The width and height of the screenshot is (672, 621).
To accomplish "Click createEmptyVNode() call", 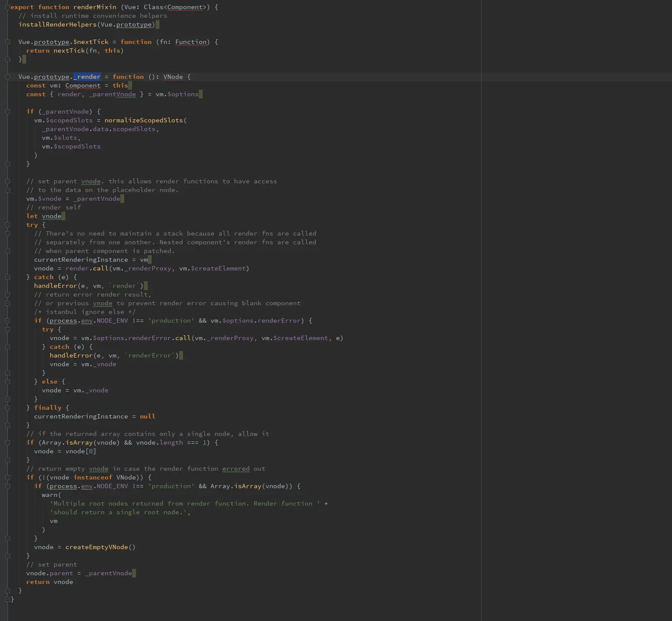I will pyautogui.click(x=100, y=547).
